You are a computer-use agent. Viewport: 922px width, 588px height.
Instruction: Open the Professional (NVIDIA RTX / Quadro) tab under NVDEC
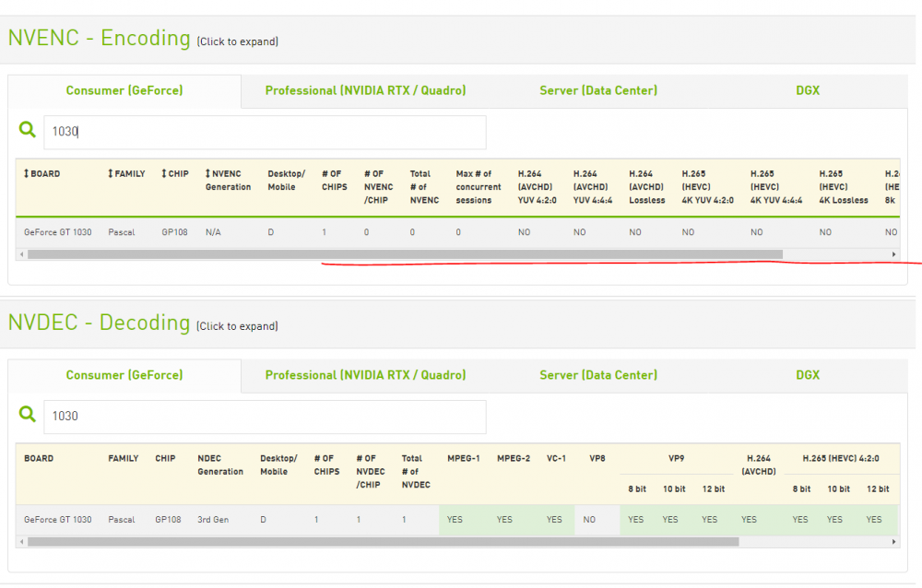pyautogui.click(x=365, y=375)
